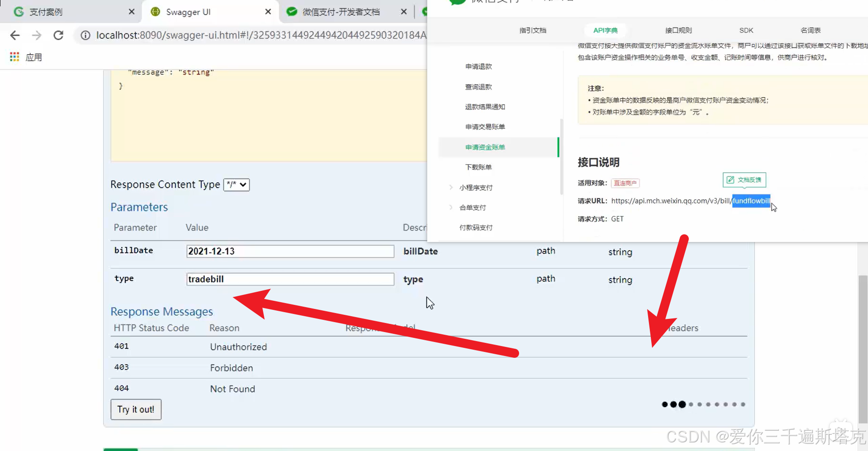
Task: Open the apps grid icon in bookmarks bar
Action: [x=14, y=57]
